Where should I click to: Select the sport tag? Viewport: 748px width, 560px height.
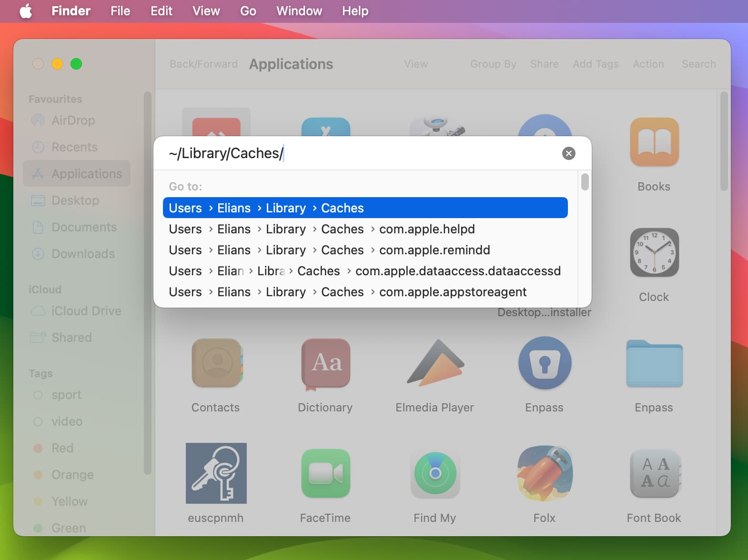[77, 395]
